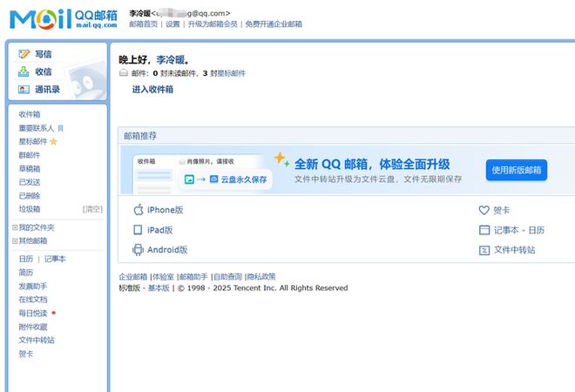Click the 文件中转站 transfer icon
Image resolution: width=575 pixels, height=392 pixels.
click(x=484, y=250)
